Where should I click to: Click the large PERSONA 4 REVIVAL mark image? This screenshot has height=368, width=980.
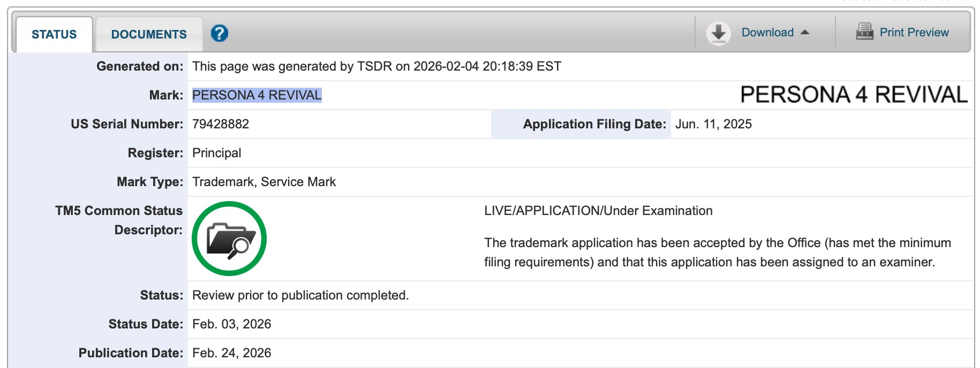[x=854, y=95]
